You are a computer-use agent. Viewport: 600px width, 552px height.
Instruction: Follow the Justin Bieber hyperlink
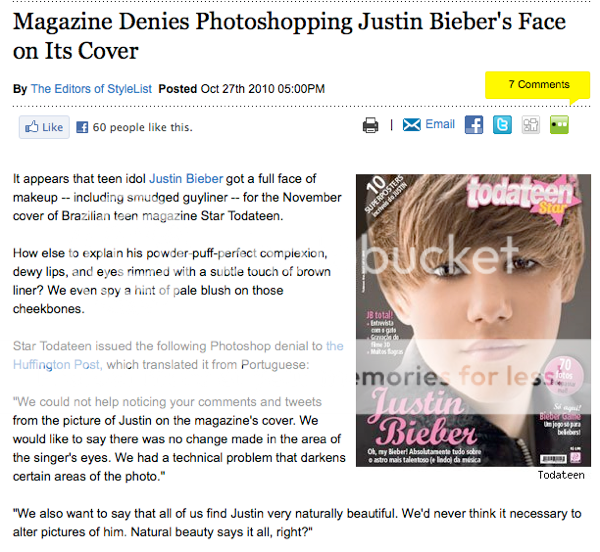click(186, 179)
